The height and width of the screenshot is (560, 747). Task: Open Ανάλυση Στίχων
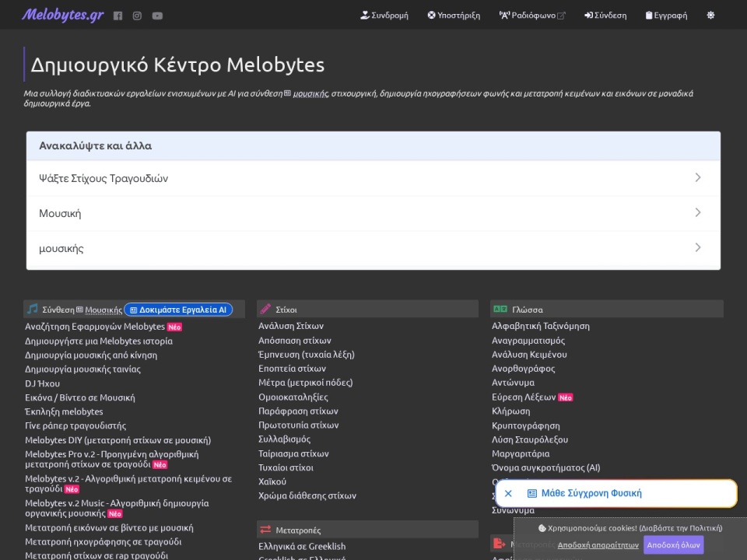pos(291,326)
